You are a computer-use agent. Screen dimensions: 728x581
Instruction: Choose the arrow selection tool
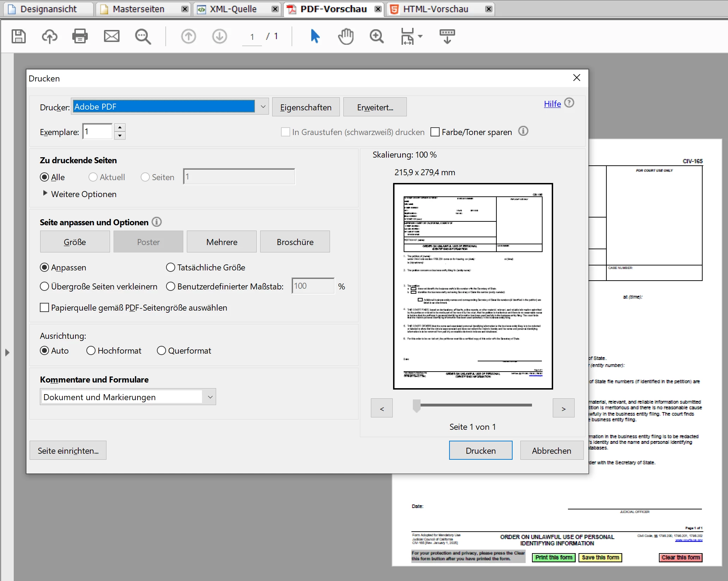315,36
